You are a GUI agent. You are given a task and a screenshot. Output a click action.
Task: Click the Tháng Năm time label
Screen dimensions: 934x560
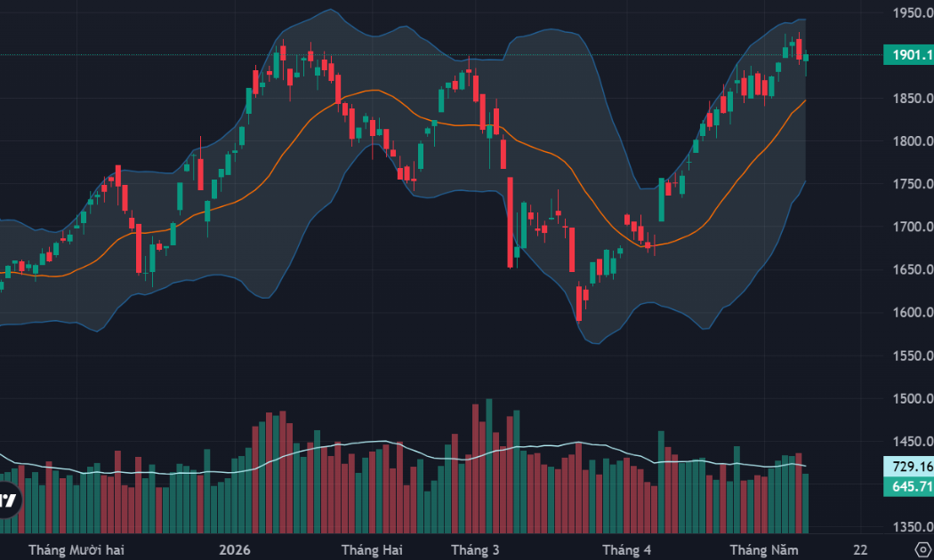pyautogui.click(x=764, y=550)
